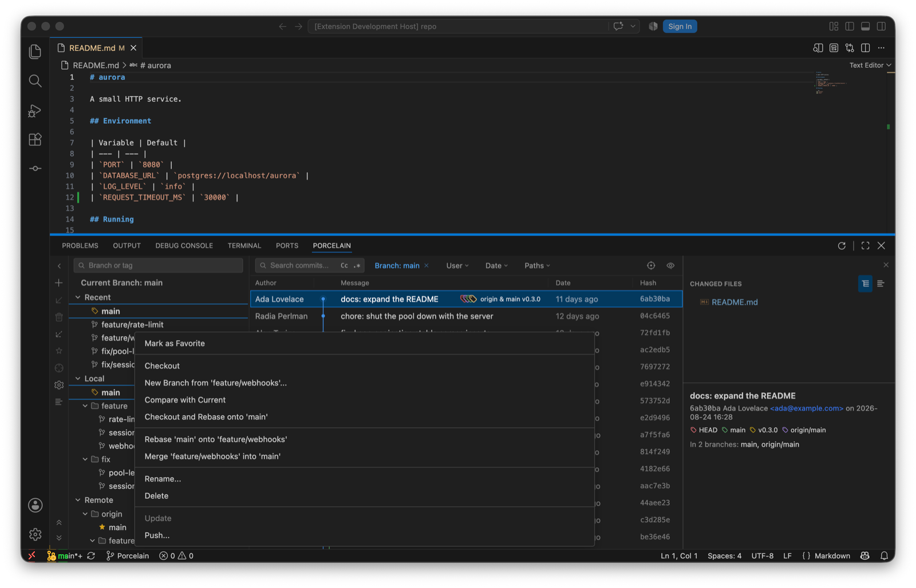Collapse the Recent branches section

[78, 297]
